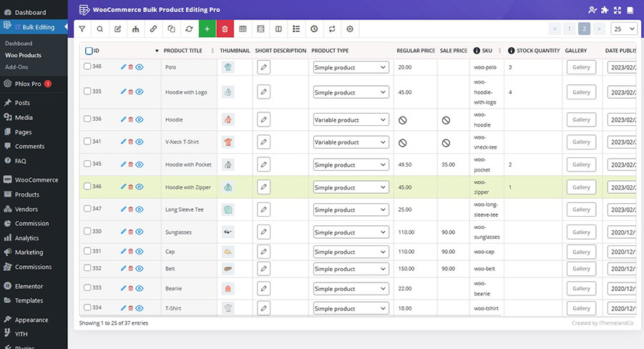
Task: Delete the Hoodie with Logo row
Action: tap(131, 92)
